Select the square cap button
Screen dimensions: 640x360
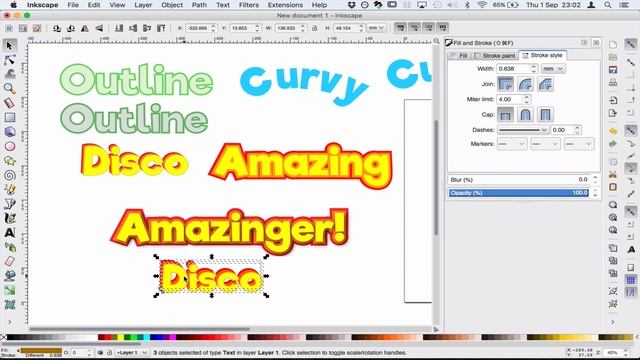(x=545, y=115)
